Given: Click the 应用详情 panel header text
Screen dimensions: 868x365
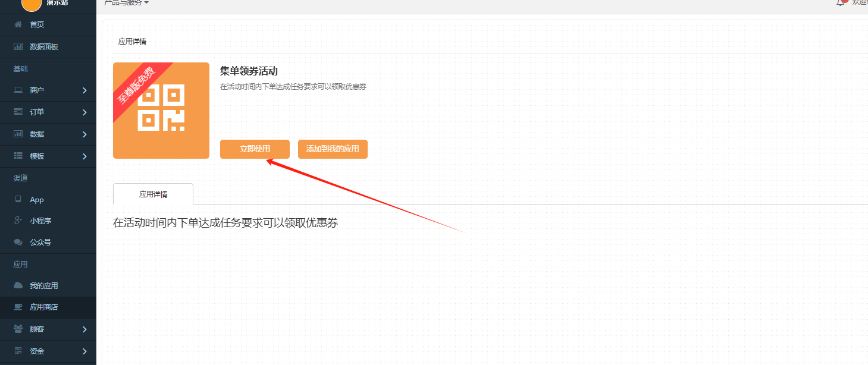Looking at the screenshot, I should point(132,42).
